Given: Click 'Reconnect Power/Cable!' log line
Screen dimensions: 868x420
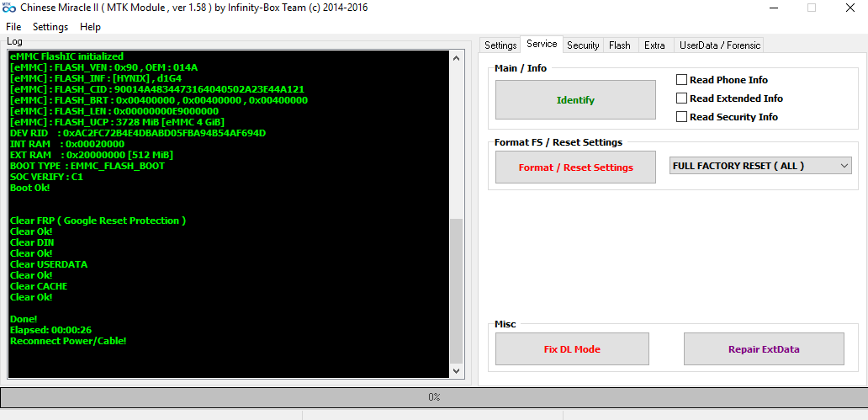Looking at the screenshot, I should 69,341.
